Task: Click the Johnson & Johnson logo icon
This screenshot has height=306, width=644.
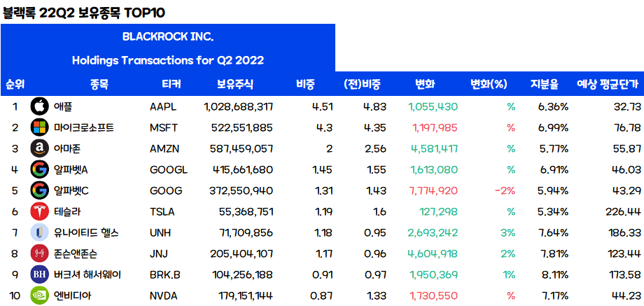Action: click(40, 253)
